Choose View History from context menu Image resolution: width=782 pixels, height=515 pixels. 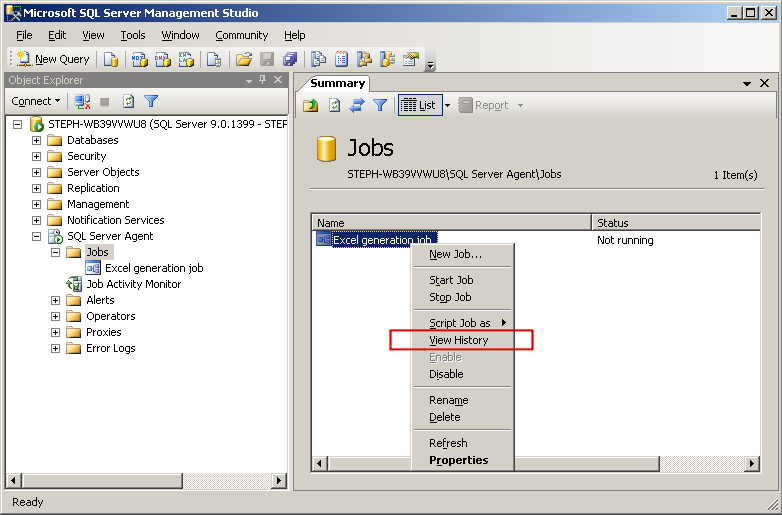tap(463, 340)
